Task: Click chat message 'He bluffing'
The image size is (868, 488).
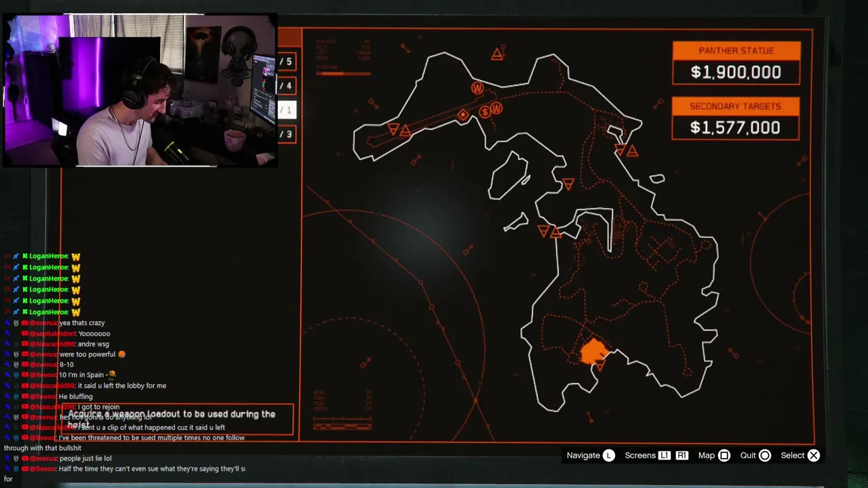Action: [76, 396]
